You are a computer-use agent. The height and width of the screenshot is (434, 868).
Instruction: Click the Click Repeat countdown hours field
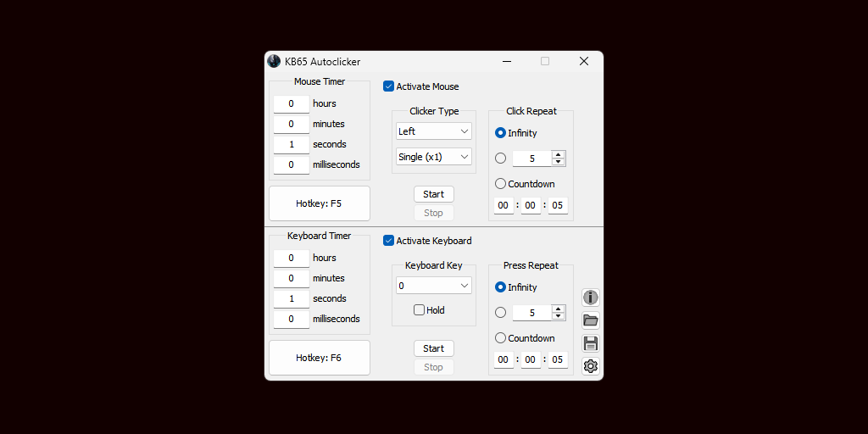504,205
